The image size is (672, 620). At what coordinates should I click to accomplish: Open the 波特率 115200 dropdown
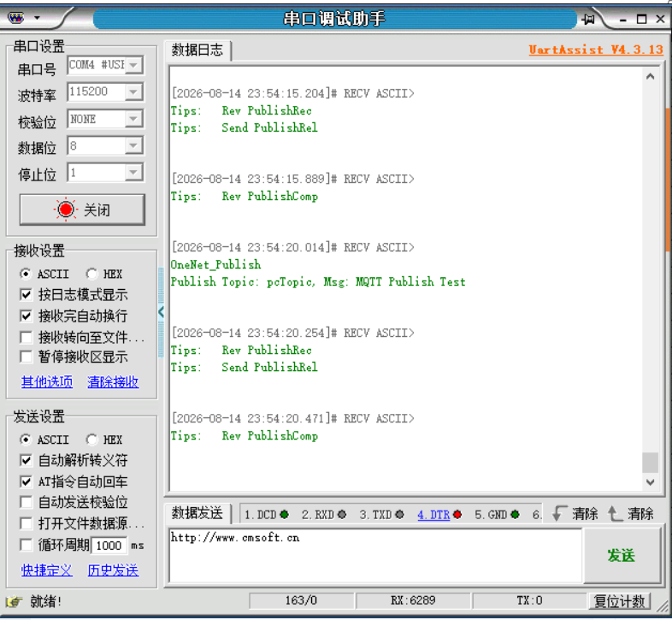(x=133, y=92)
